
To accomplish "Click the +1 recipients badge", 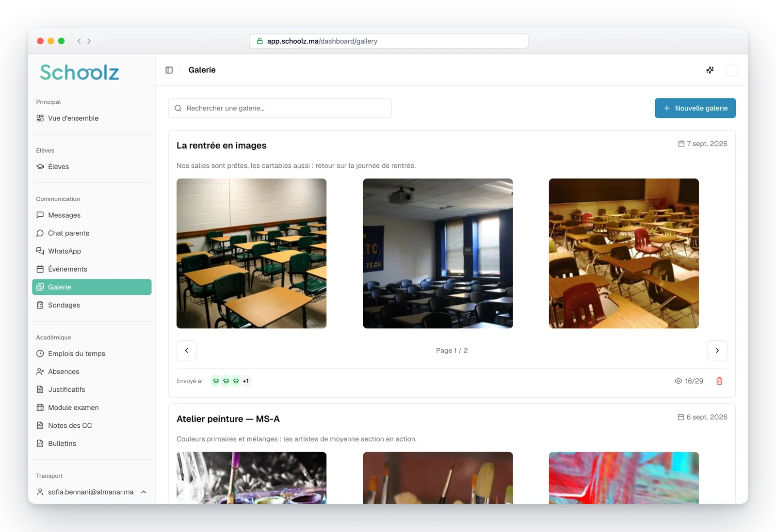I will point(246,381).
